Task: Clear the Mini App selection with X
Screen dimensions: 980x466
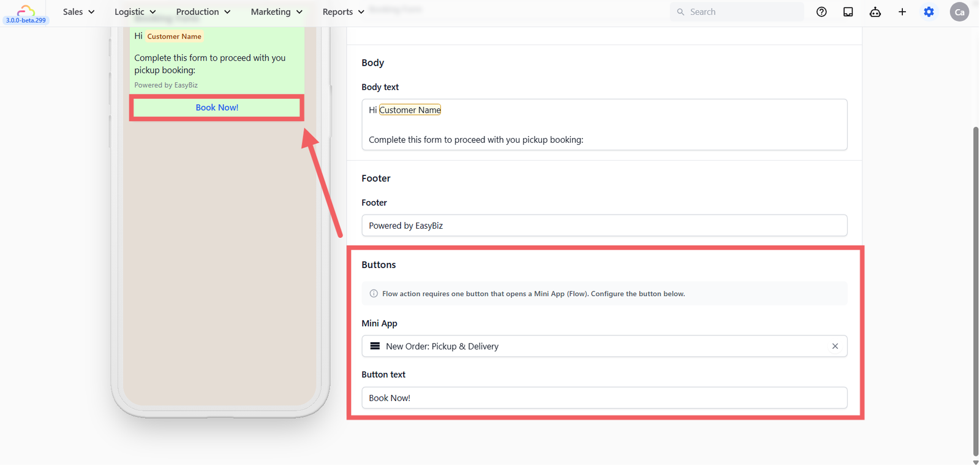Action: [x=835, y=346]
